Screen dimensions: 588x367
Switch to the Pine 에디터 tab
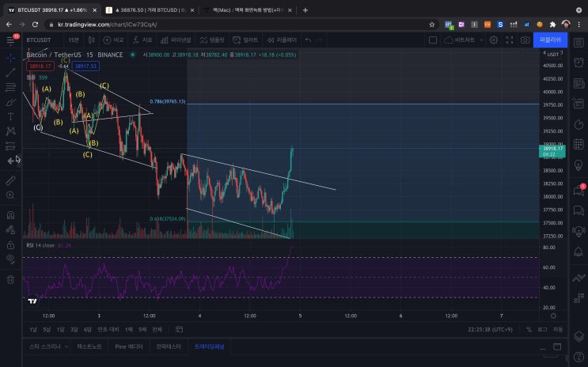point(129,346)
